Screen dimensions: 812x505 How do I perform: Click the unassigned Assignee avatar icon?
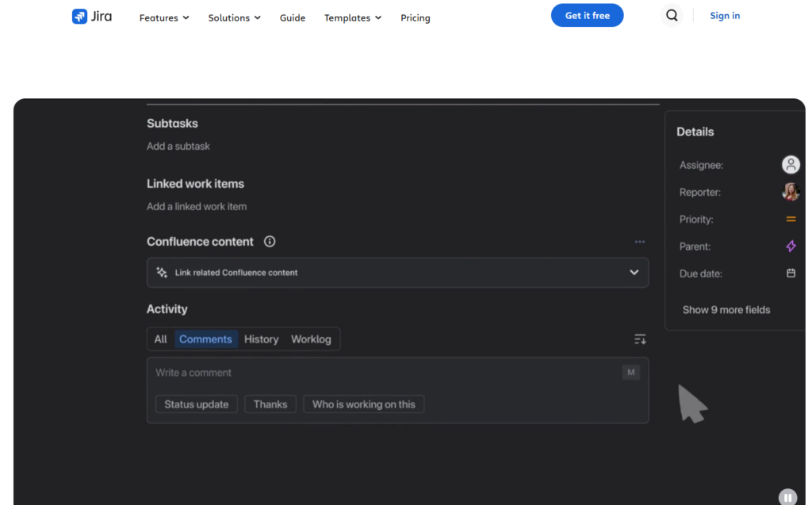click(x=791, y=165)
